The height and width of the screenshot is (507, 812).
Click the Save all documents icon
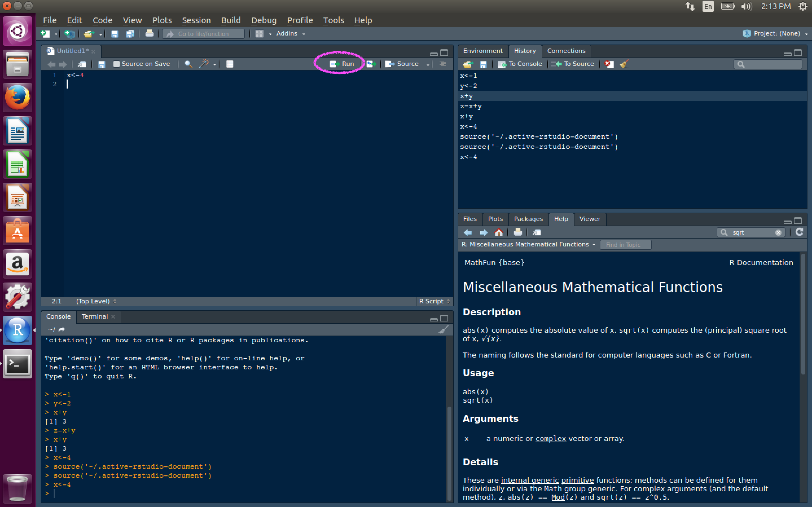coord(130,34)
